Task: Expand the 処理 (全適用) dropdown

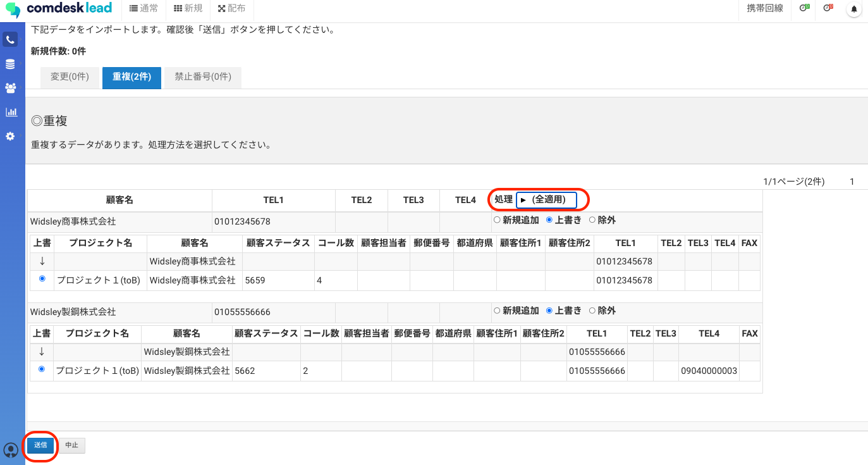Action: [546, 200]
